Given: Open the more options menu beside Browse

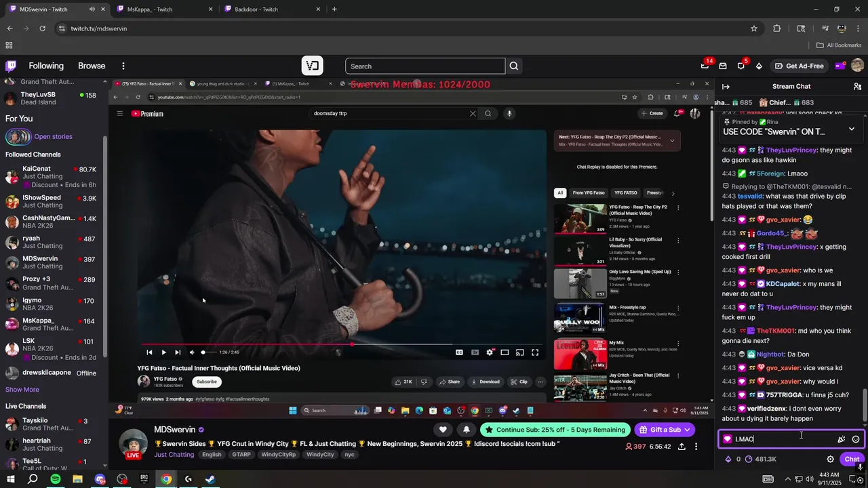Looking at the screenshot, I should (x=123, y=66).
